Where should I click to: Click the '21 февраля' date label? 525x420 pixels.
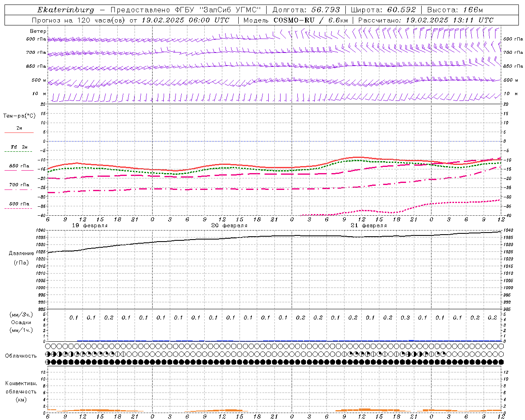[x=369, y=226]
